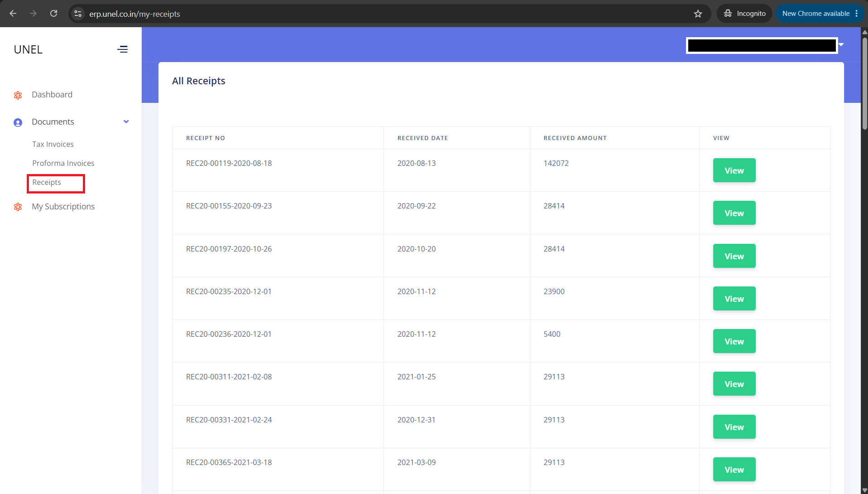868x494 pixels.
Task: Reload the page with refresh icon
Action: coord(53,14)
